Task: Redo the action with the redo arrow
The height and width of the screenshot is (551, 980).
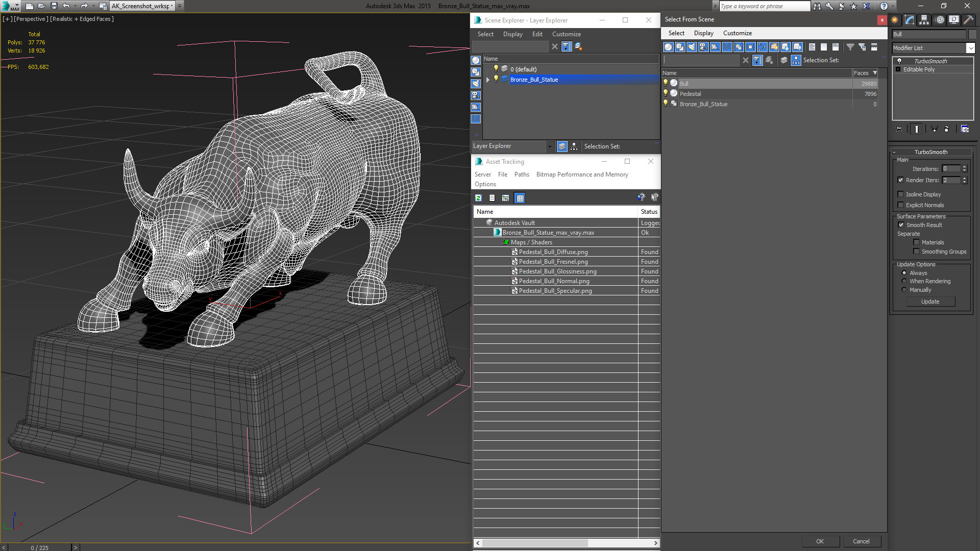Action: (x=84, y=6)
